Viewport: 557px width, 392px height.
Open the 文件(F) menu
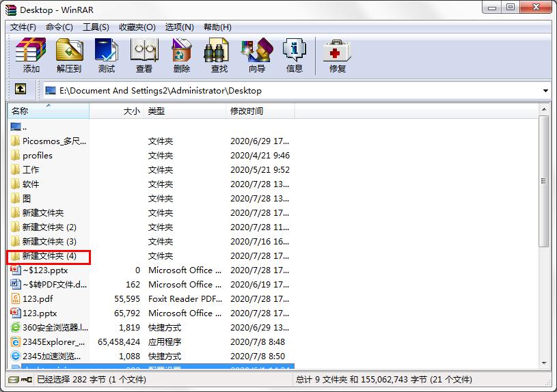pyautogui.click(x=23, y=27)
